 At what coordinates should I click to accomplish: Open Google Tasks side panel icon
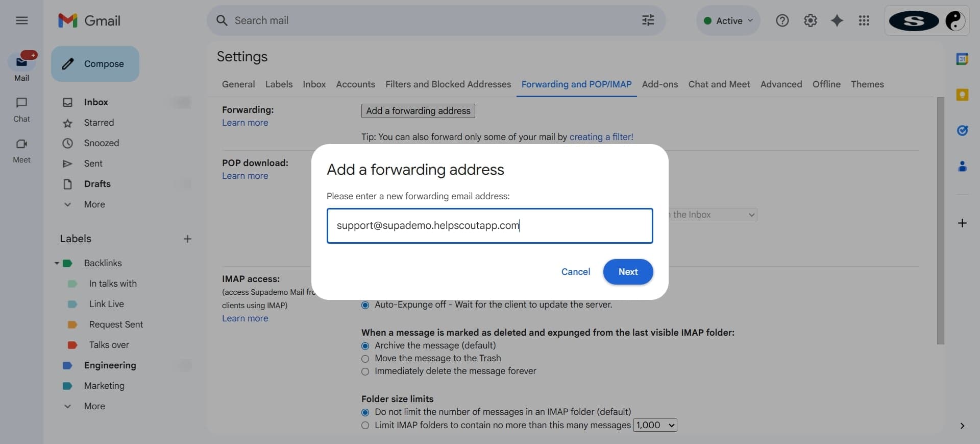tap(962, 130)
